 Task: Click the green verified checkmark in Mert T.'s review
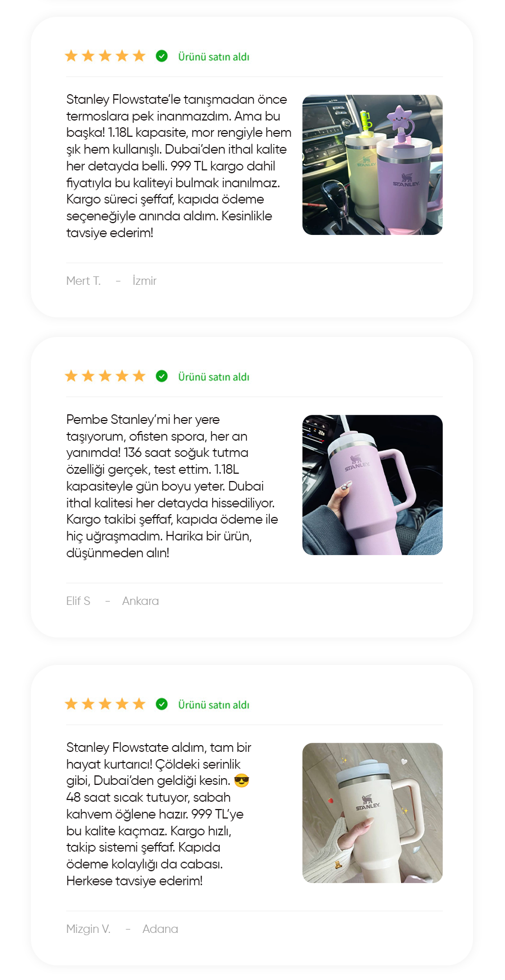[162, 56]
